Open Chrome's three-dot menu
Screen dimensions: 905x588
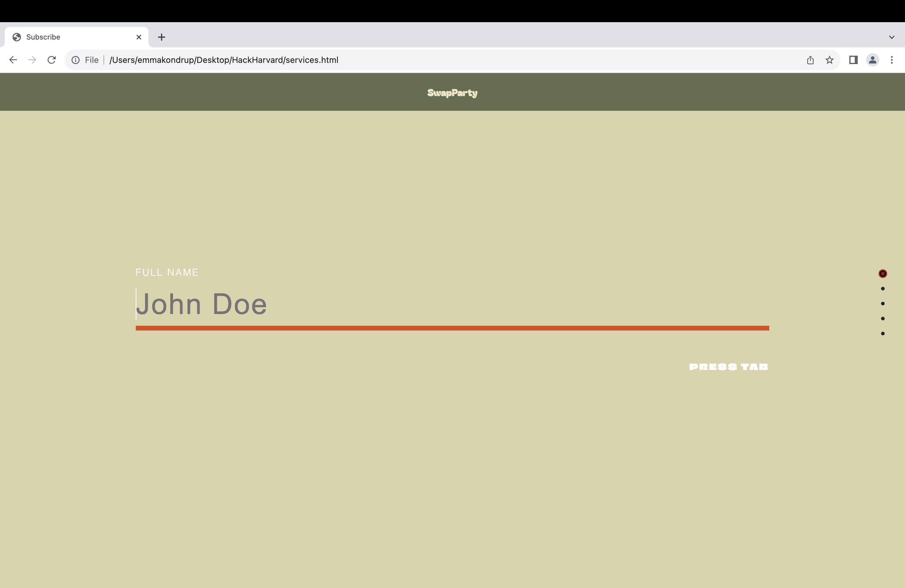892,60
